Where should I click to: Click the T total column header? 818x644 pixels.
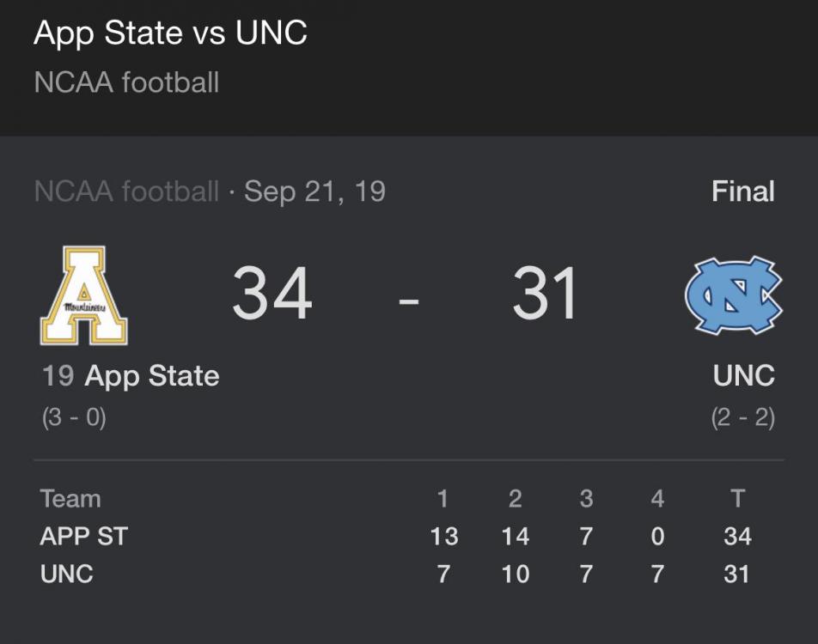pyautogui.click(x=737, y=499)
